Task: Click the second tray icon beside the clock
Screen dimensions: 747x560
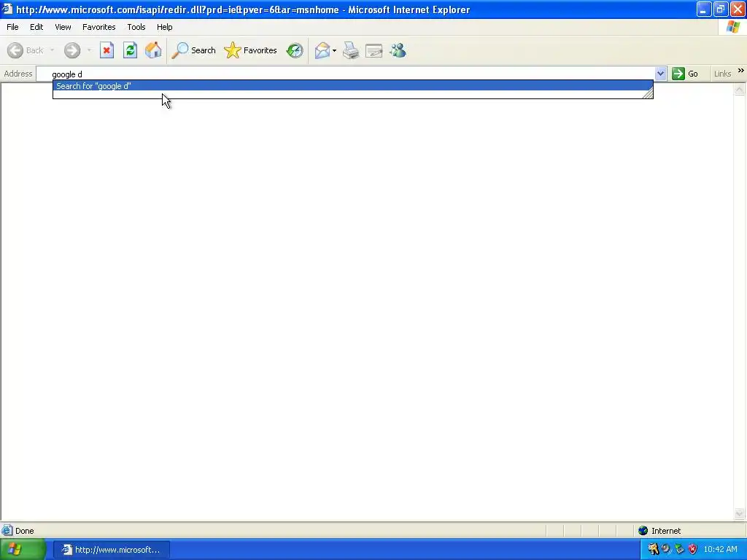Action: [666, 550]
